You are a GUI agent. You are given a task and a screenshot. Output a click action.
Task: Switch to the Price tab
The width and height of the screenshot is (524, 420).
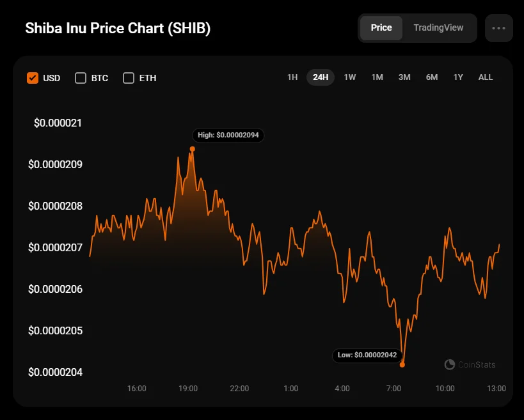click(381, 28)
